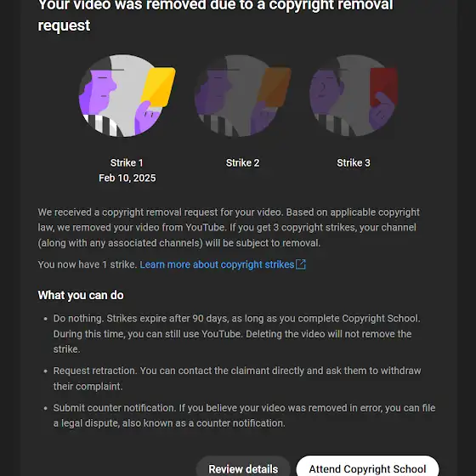Click the copyright removal request title heading
Screen dimensions: 476x476
coord(215,15)
